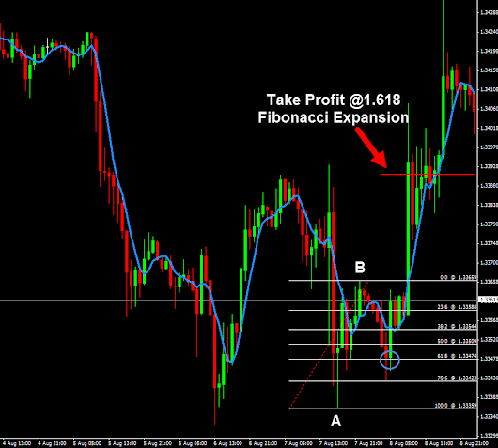
Task: Click the 1.3379 price axis label
Action: [x=489, y=224]
